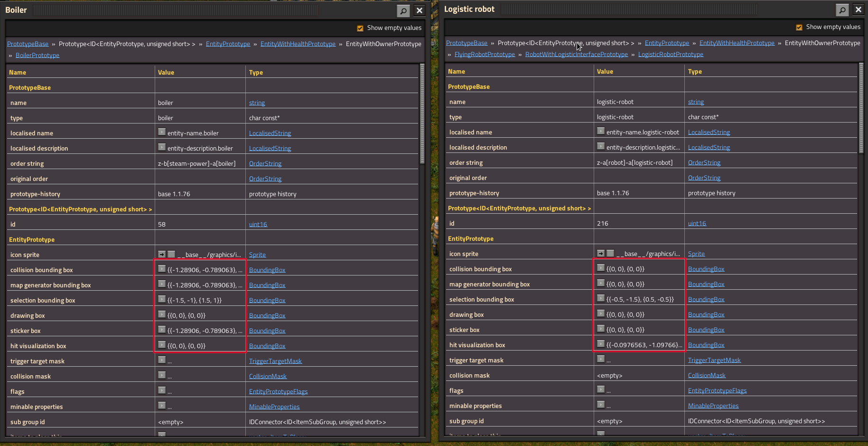This screenshot has width=868, height=446.
Task: Expand boiler collision mask value
Action: click(162, 375)
